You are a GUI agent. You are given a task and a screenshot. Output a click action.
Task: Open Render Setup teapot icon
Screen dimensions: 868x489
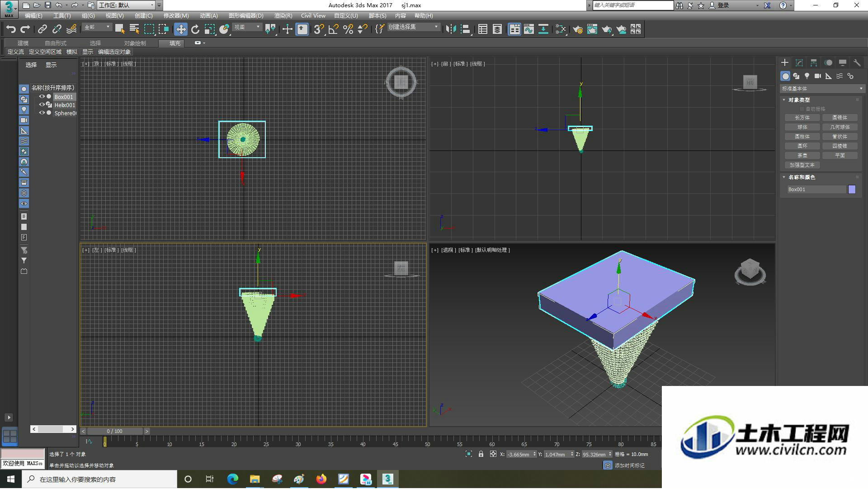[578, 29]
